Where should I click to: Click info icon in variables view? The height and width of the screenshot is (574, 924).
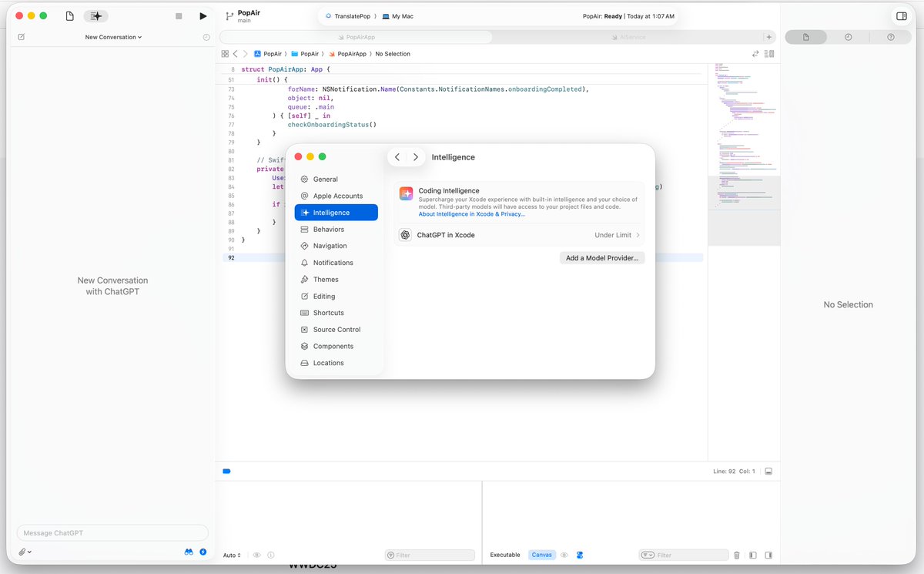click(x=271, y=555)
